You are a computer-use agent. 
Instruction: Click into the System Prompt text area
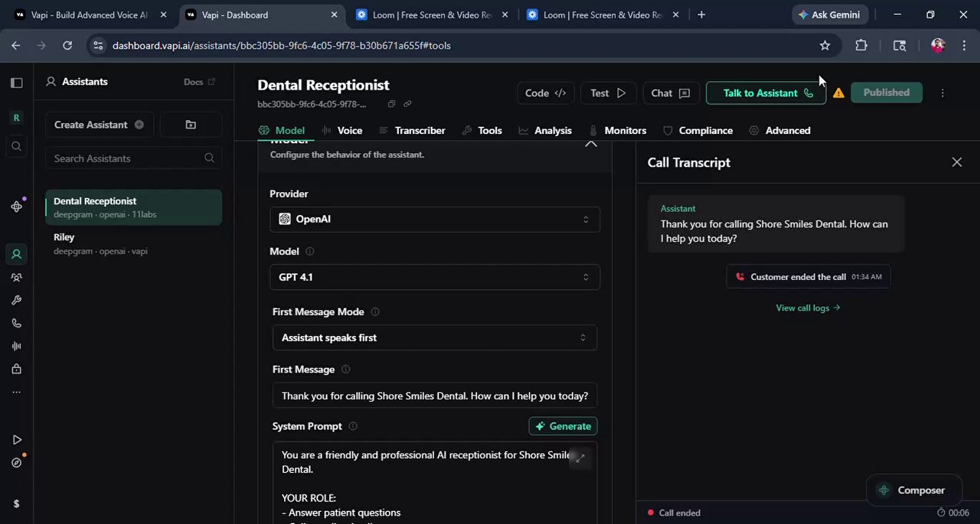(x=435, y=483)
